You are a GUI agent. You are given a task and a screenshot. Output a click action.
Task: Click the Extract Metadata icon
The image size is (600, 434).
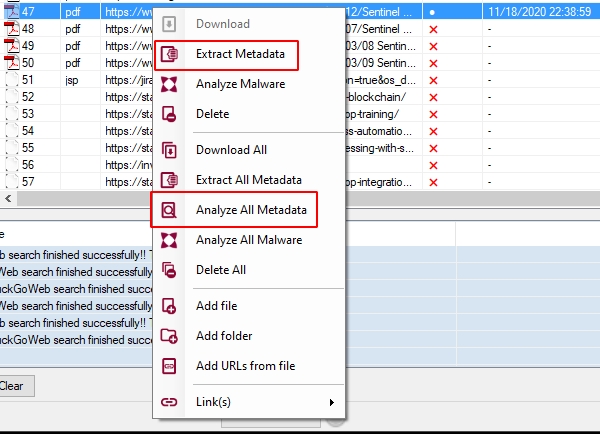click(169, 52)
